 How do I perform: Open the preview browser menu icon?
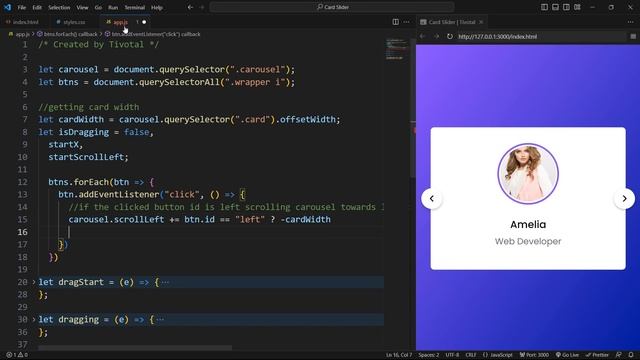(633, 36)
